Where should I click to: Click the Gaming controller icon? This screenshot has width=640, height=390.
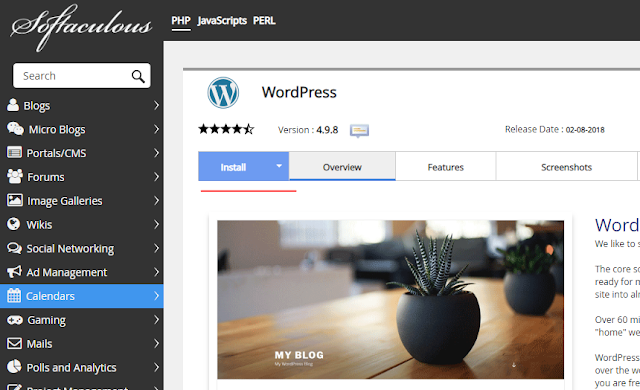point(15,320)
